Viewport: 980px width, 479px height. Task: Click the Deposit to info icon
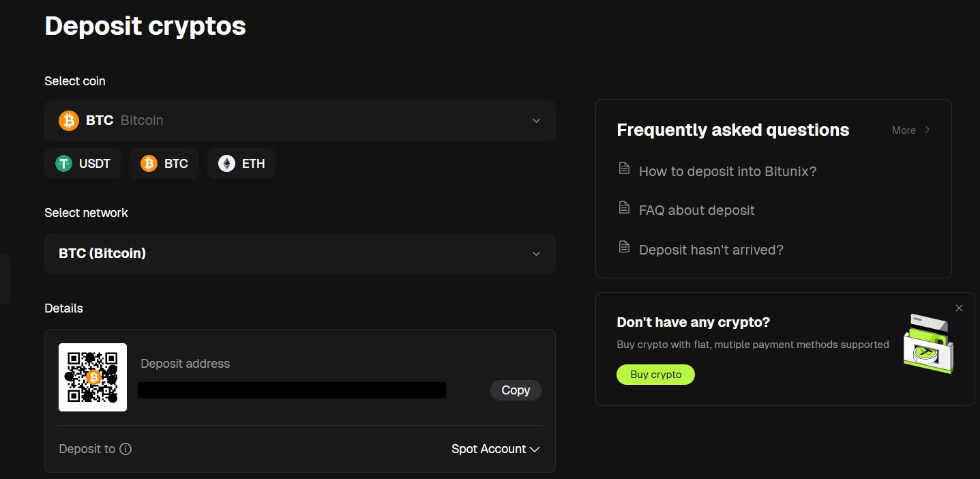pyautogui.click(x=125, y=449)
